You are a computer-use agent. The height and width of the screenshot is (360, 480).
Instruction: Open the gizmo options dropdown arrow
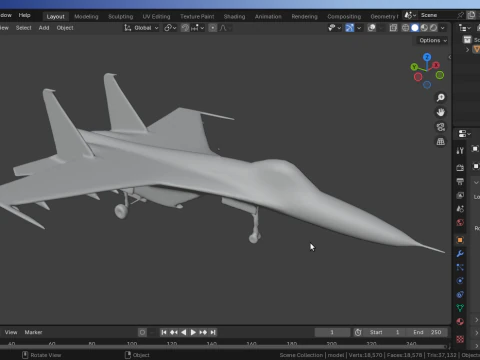[359, 28]
